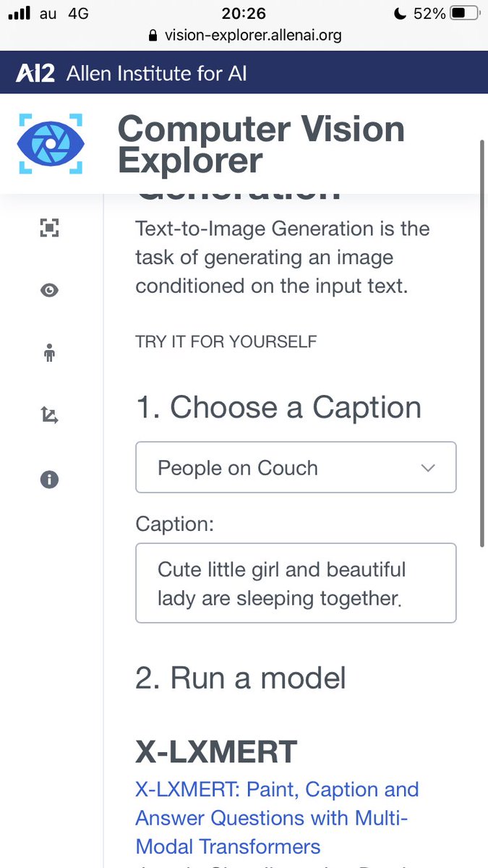
Task: Click the chevron arrow on the caption selector
Action: coord(428,468)
